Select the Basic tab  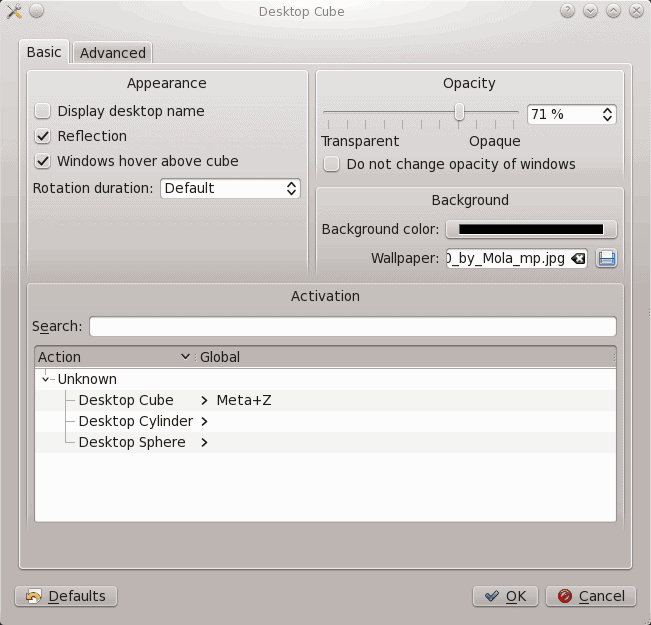pyautogui.click(x=44, y=52)
